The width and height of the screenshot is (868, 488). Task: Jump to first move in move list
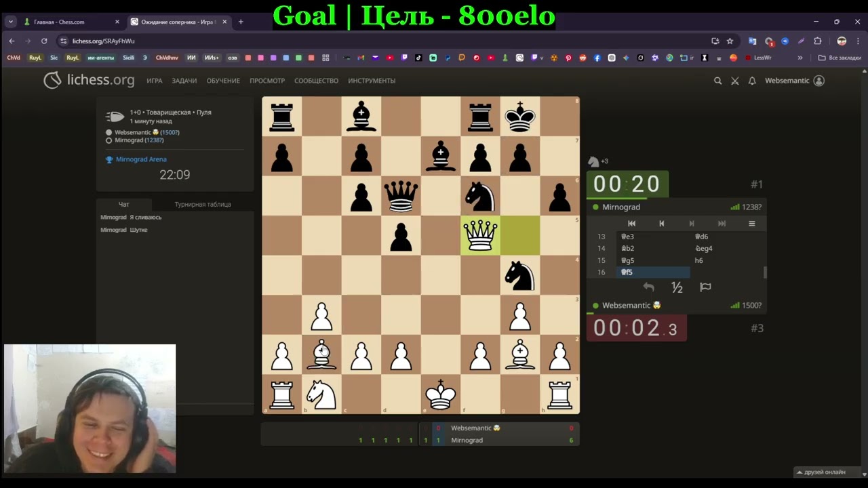pyautogui.click(x=631, y=224)
